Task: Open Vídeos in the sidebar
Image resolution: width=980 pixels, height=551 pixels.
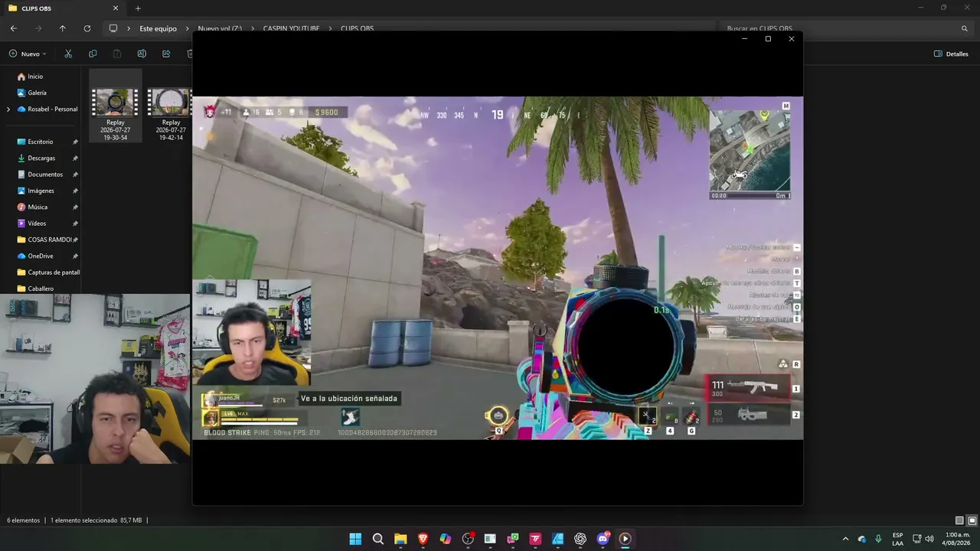Action: coord(37,223)
